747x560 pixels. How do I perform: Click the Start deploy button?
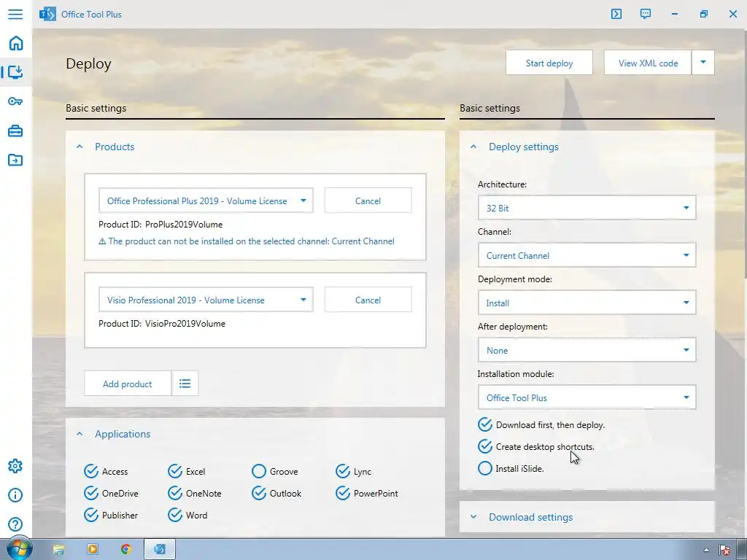pyautogui.click(x=549, y=63)
